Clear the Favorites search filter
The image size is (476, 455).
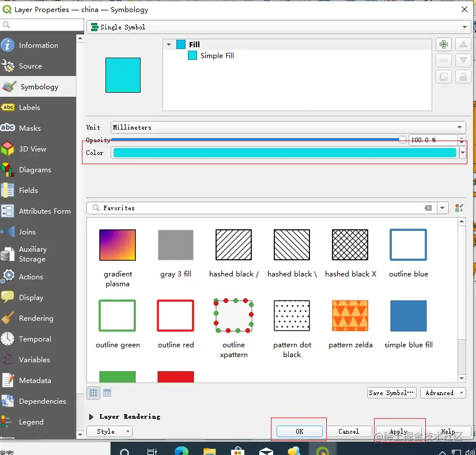tap(428, 208)
